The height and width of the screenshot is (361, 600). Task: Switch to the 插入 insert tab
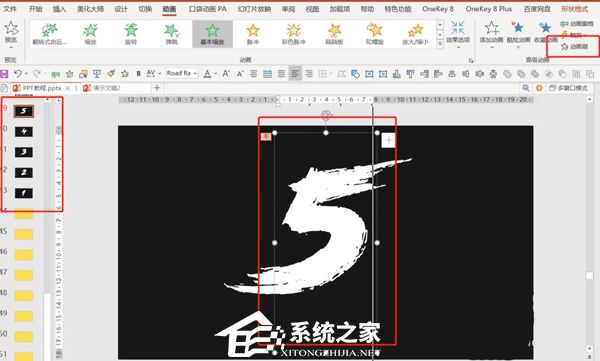pyautogui.click(x=59, y=8)
